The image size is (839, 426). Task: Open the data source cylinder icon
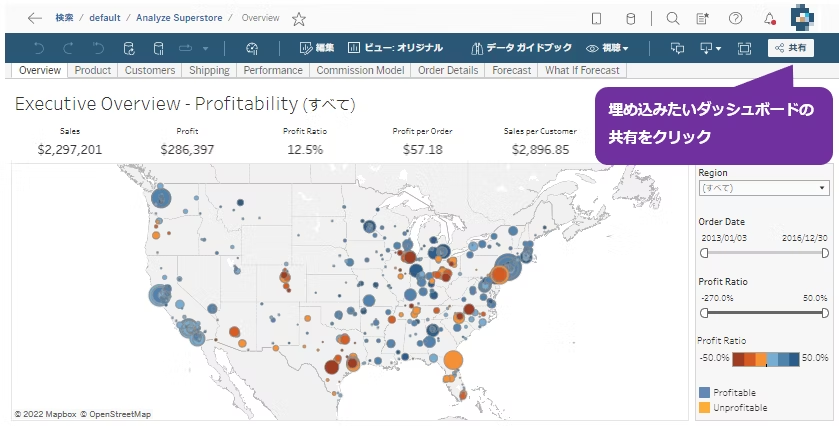(630, 19)
